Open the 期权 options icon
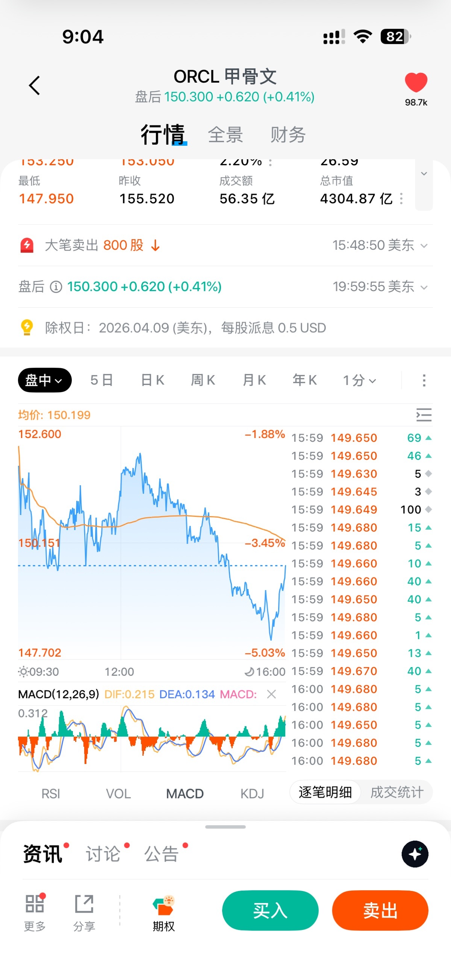451x980 pixels. pyautogui.click(x=163, y=905)
